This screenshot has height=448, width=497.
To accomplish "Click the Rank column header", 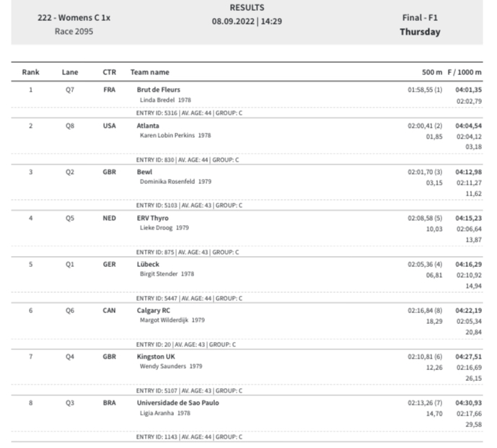I will (x=31, y=72).
